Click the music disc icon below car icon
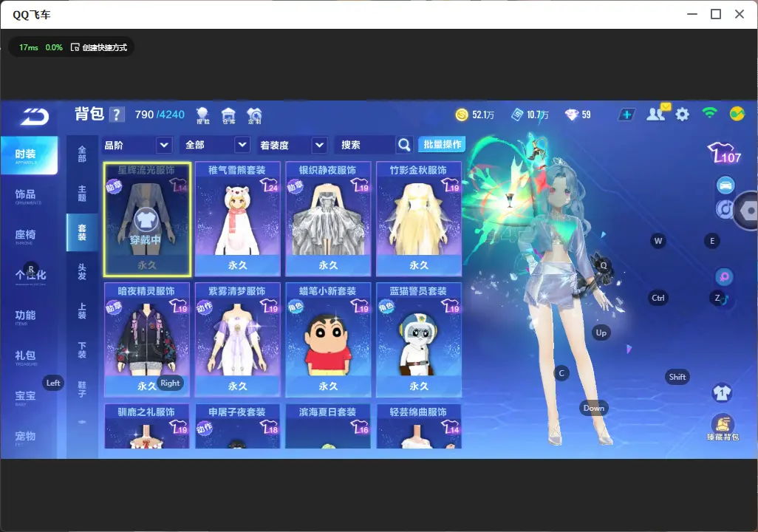 tap(724, 209)
